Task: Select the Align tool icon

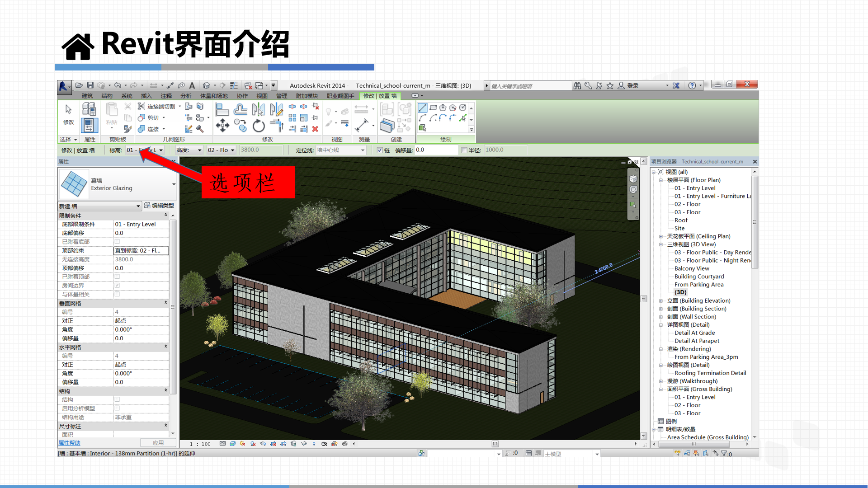Action: 222,109
